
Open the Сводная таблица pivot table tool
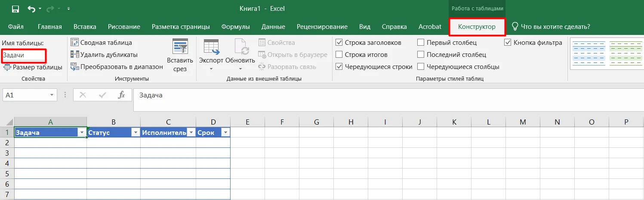[x=74, y=43]
